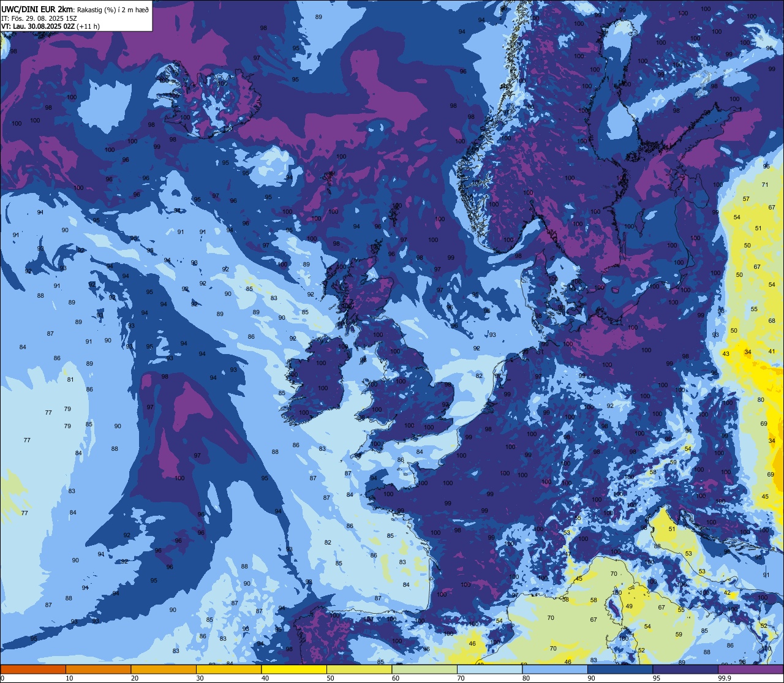784x683 pixels.
Task: Click the '(+11 h)' forecast offset text
Action: [x=88, y=26]
